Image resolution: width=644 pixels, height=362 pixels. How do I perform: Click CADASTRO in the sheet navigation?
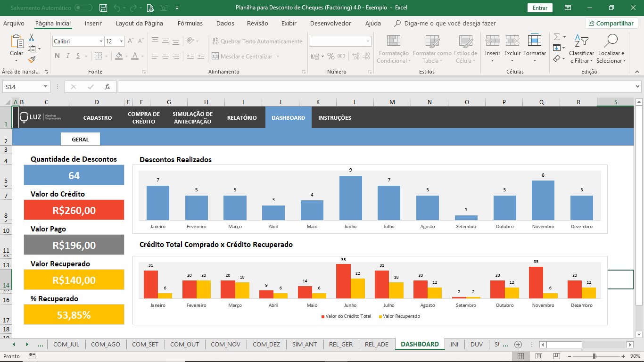click(x=98, y=118)
